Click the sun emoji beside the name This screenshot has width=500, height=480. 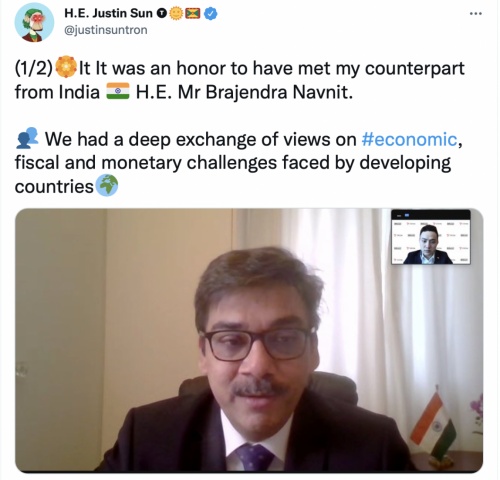[176, 13]
